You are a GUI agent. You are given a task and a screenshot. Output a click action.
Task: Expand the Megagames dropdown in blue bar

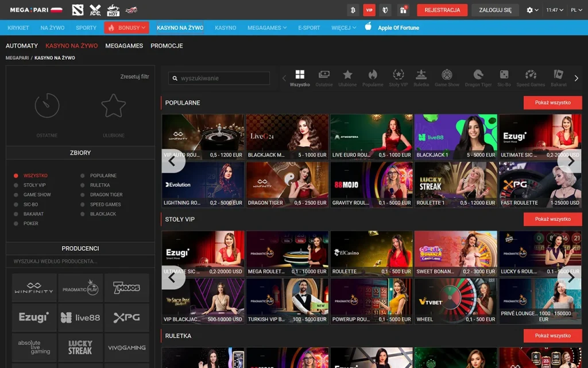coord(267,28)
